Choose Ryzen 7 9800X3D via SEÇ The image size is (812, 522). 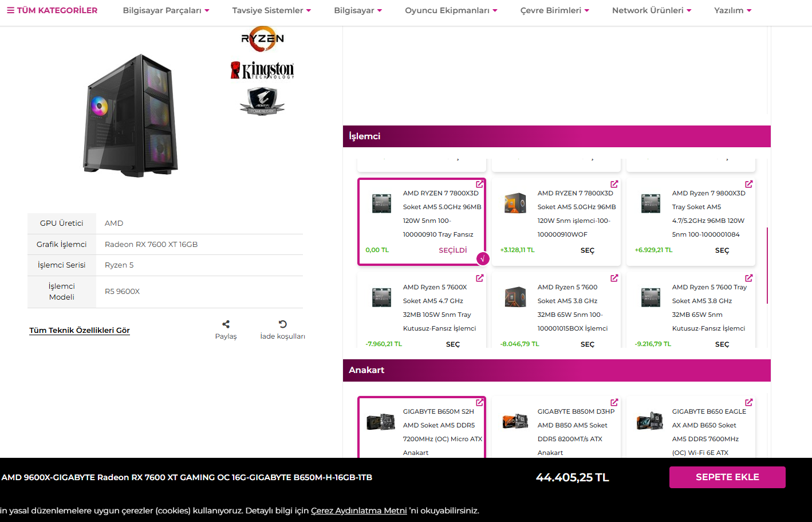[722, 250]
